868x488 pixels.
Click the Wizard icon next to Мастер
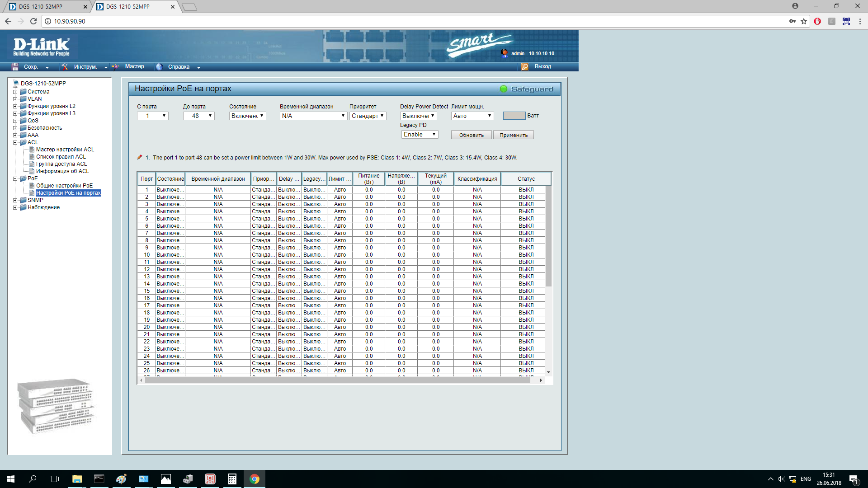tap(116, 67)
